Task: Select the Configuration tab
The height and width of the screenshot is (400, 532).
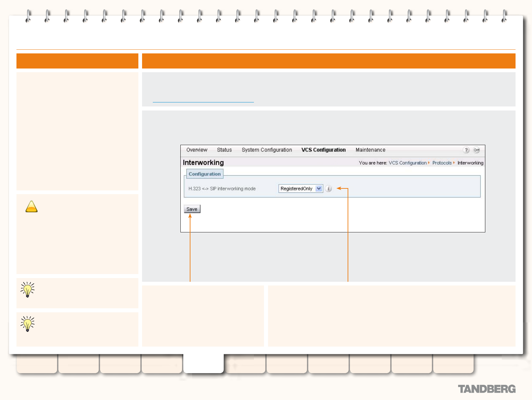Action: point(205,174)
